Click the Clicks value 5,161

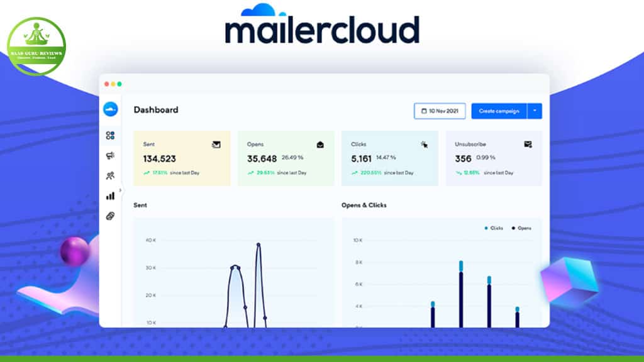tap(361, 159)
